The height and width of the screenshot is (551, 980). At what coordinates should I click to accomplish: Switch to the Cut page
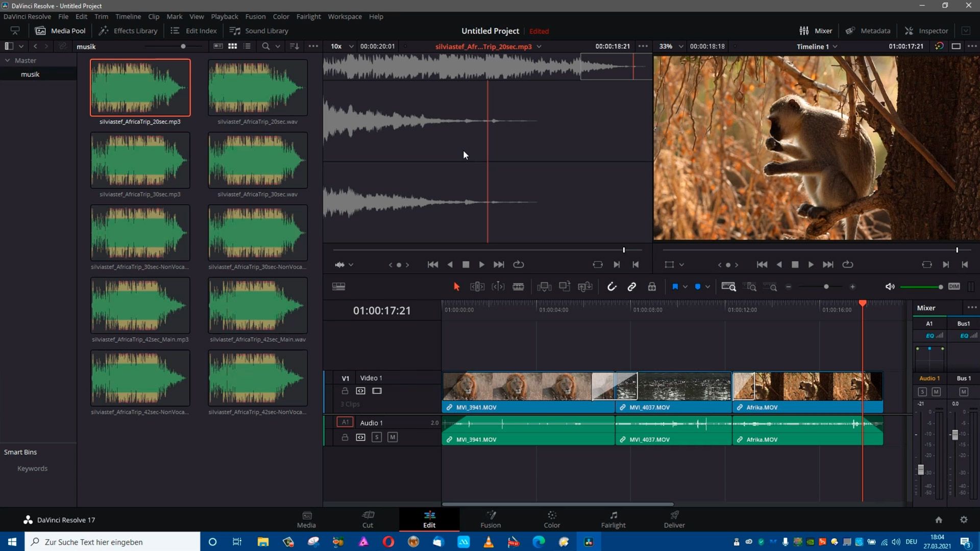(x=367, y=519)
